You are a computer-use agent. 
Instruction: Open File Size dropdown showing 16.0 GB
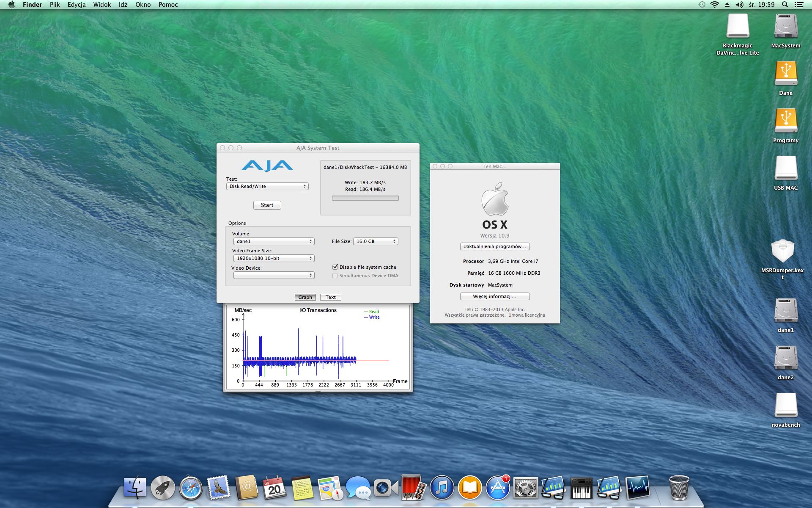coord(376,241)
